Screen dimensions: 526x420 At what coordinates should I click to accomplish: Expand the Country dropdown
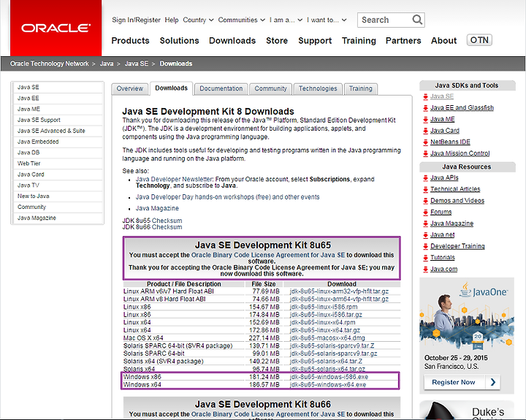(x=198, y=20)
